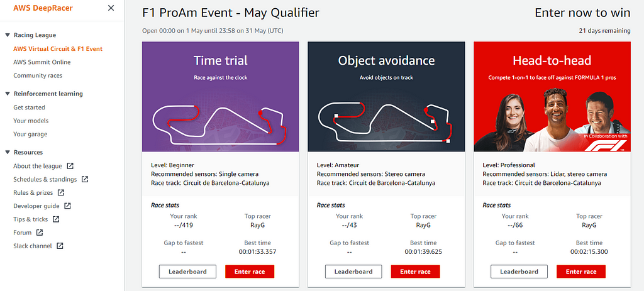Click external link icon beside Rules & prizes
The image size is (644, 291).
(x=60, y=193)
